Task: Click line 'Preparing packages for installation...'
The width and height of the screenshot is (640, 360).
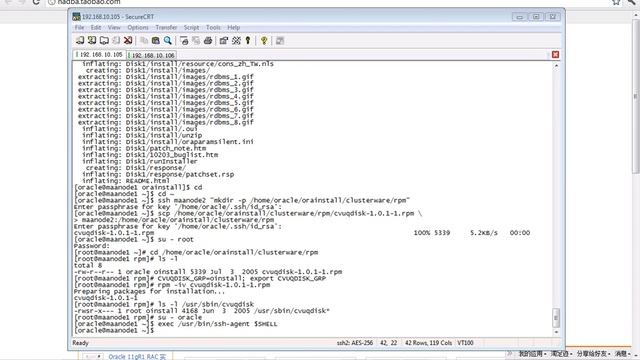Action: point(150,291)
